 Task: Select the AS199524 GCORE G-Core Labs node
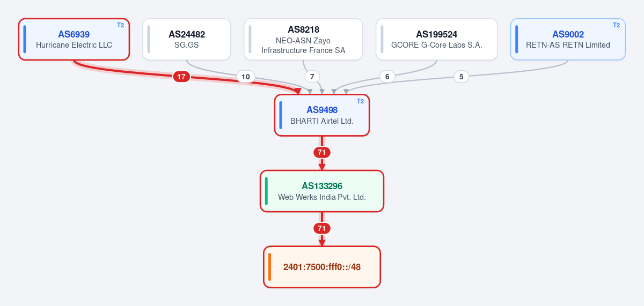coord(437,39)
